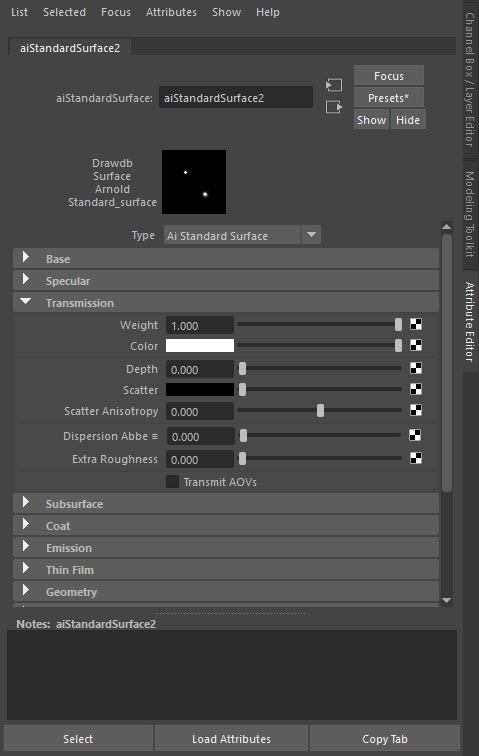Click the Copy Tab button
479x756 pixels.
385,739
